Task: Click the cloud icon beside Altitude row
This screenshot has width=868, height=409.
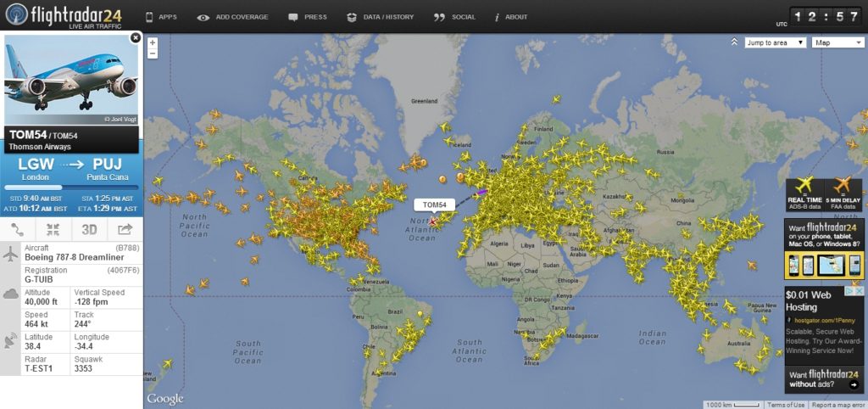Action: click(x=10, y=294)
